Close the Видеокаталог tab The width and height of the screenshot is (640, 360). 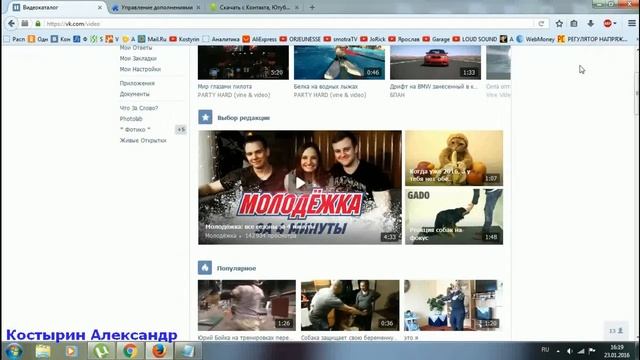click(x=100, y=7)
